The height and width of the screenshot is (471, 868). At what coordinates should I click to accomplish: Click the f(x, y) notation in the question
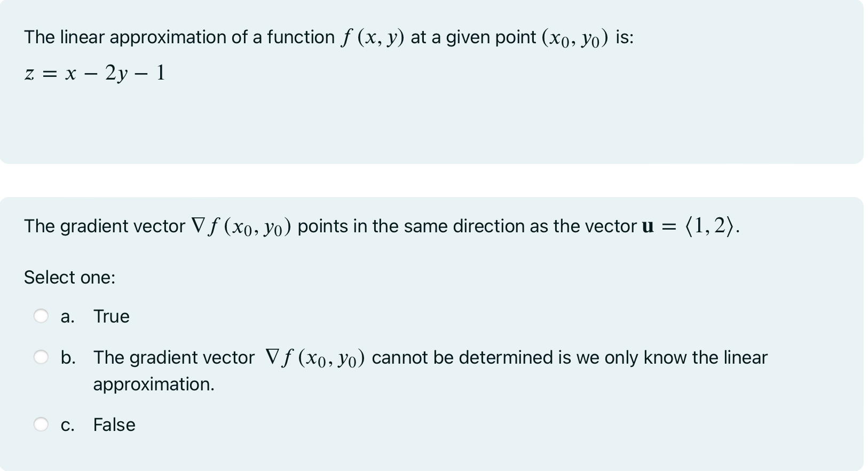tap(374, 37)
